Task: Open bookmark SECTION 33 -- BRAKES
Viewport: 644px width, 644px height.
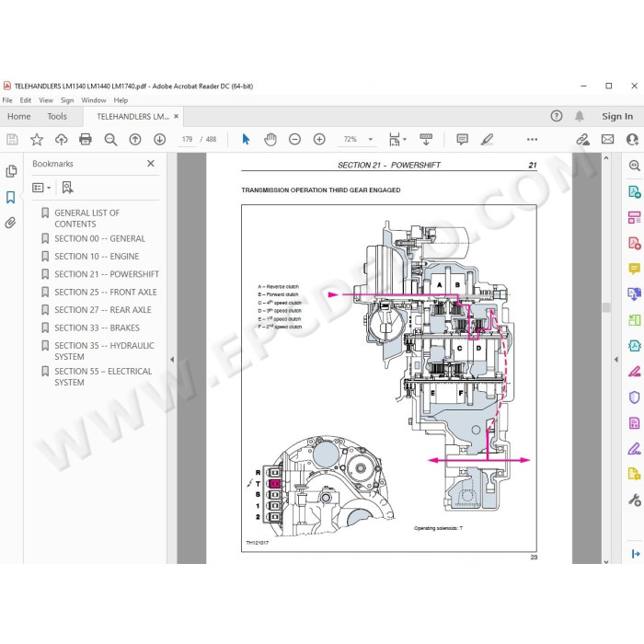Action: click(x=97, y=328)
